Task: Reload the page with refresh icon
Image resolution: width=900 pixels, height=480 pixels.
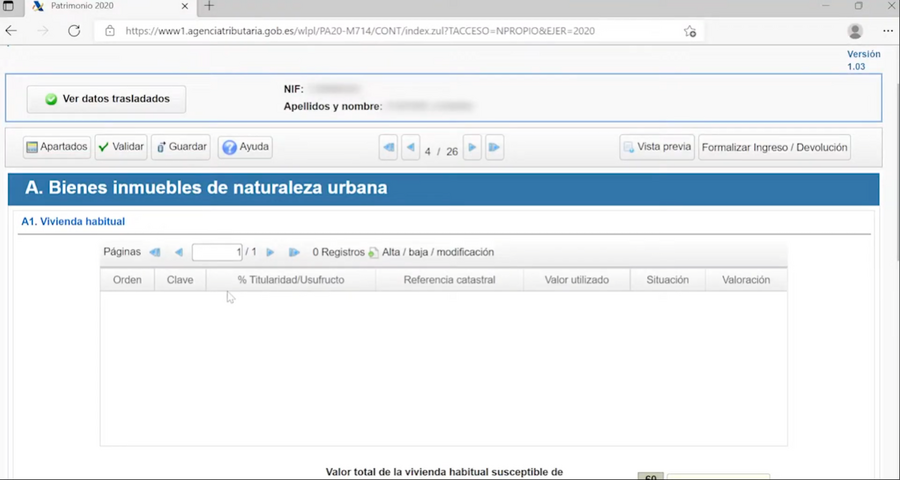Action: [x=74, y=31]
